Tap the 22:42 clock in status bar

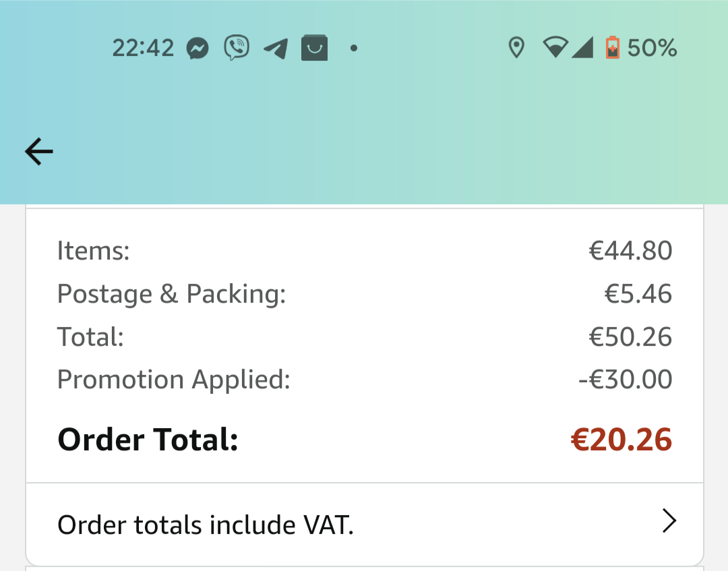point(143,48)
